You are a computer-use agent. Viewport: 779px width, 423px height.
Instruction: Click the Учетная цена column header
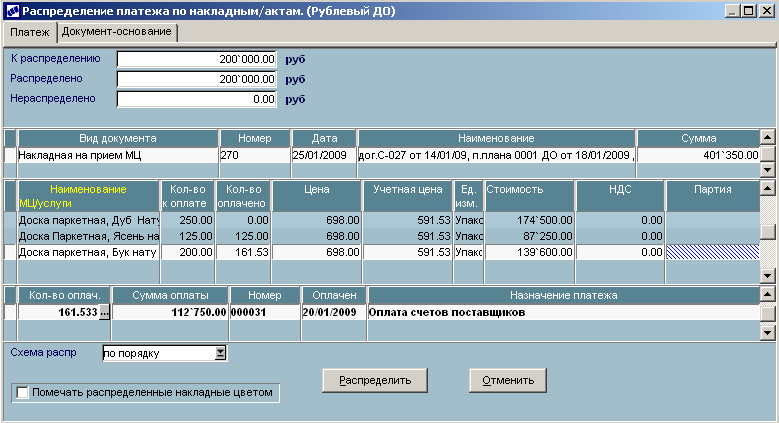(x=407, y=196)
